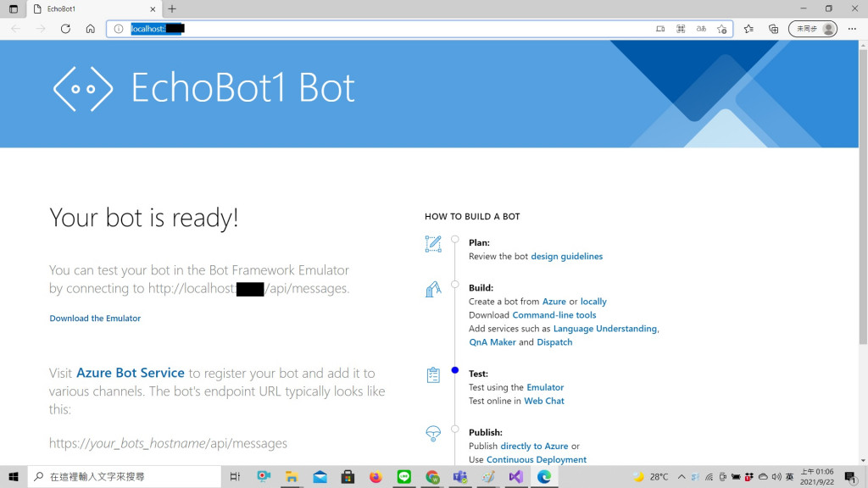Open the Command-line tools link

click(x=554, y=315)
